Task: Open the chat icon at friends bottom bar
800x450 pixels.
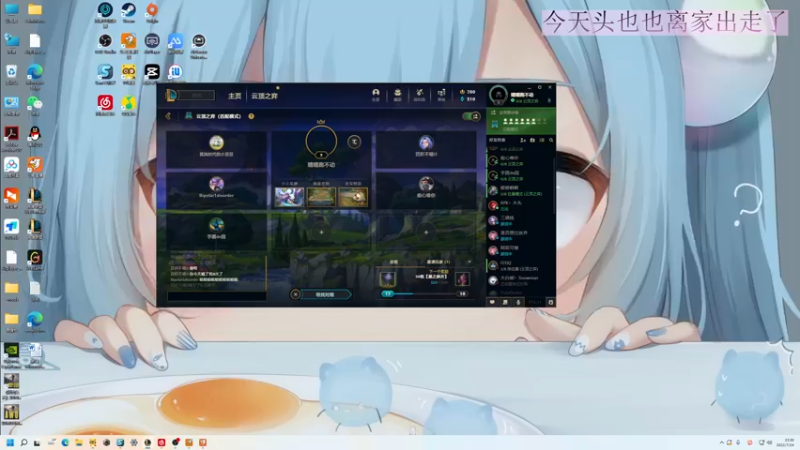Action: click(x=492, y=302)
